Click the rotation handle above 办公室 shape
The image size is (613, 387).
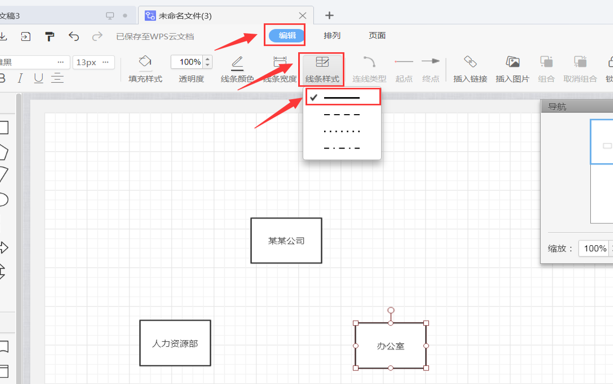click(391, 310)
